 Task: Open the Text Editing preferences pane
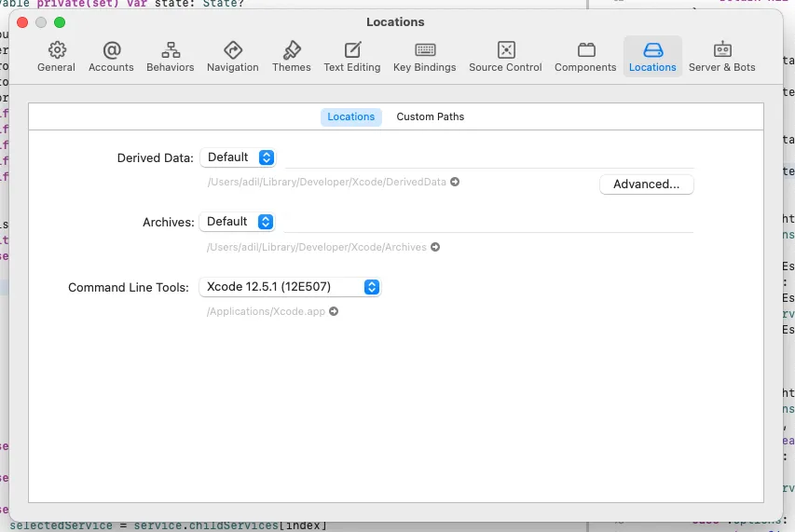point(352,57)
